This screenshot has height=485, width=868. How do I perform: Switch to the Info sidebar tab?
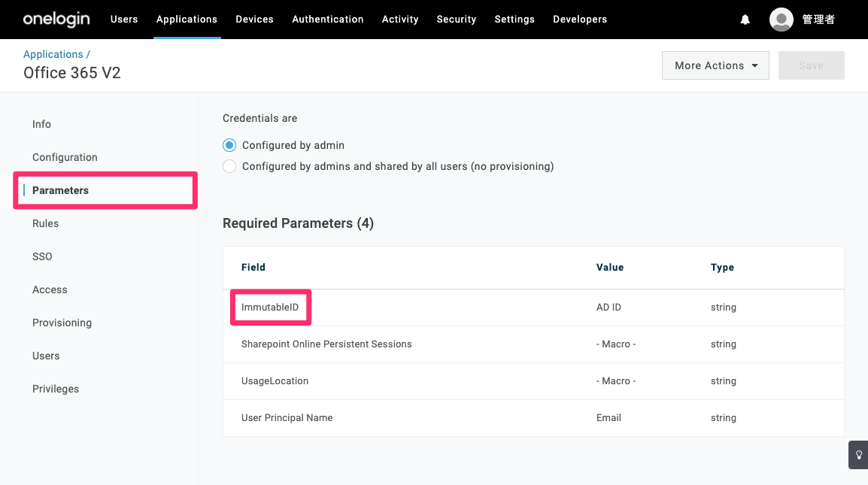pos(41,124)
